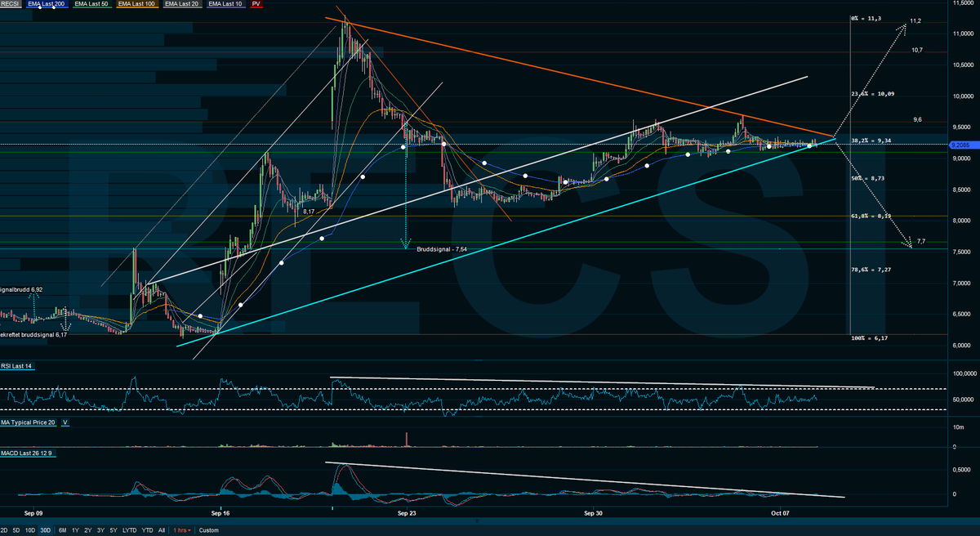Click the Sep 16 date axis label
Image resolution: width=980 pixels, height=536 pixels.
222,513
